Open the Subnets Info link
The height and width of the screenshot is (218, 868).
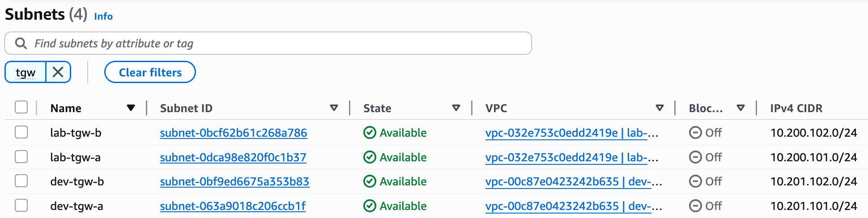click(x=103, y=16)
